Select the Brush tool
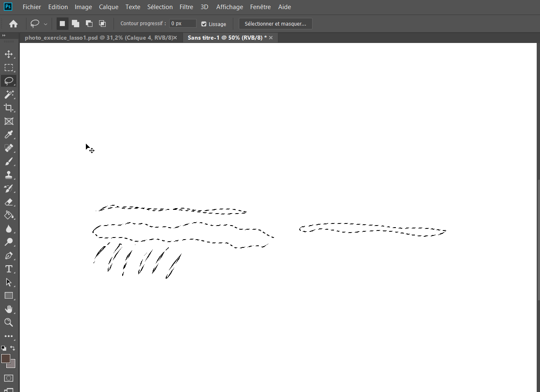This screenshot has width=540, height=392. tap(9, 162)
